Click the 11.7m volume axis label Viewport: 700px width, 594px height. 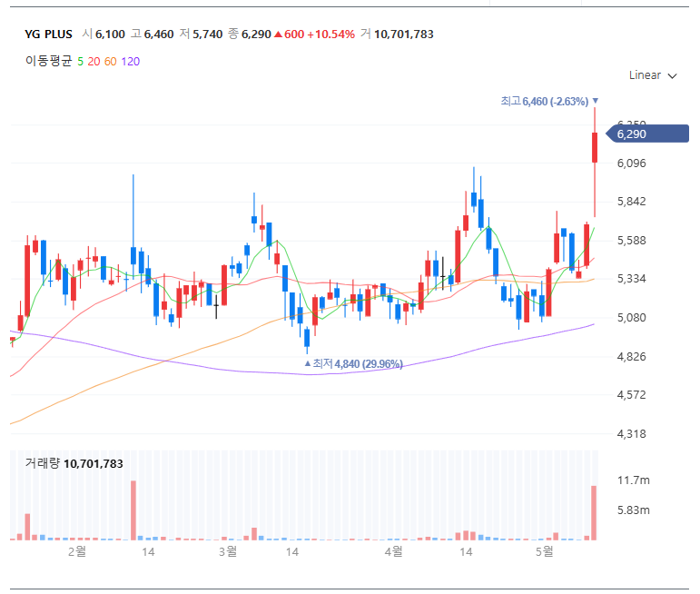634,480
